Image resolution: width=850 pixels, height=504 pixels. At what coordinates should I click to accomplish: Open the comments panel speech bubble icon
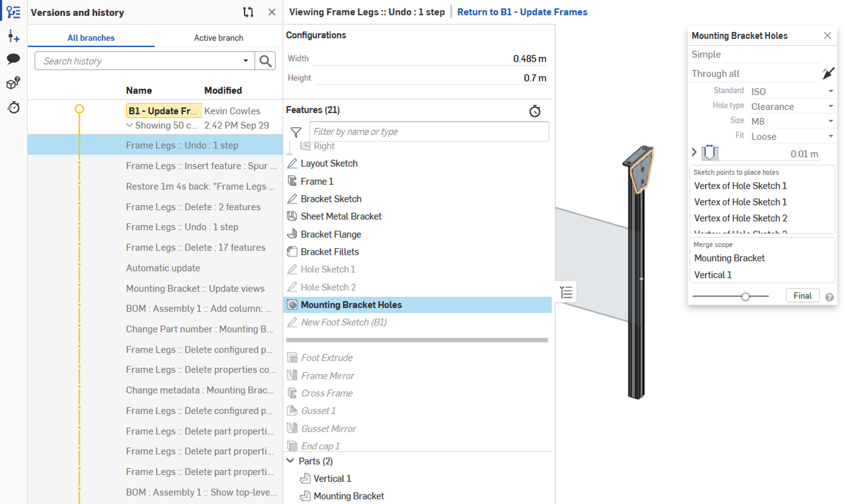point(13,59)
